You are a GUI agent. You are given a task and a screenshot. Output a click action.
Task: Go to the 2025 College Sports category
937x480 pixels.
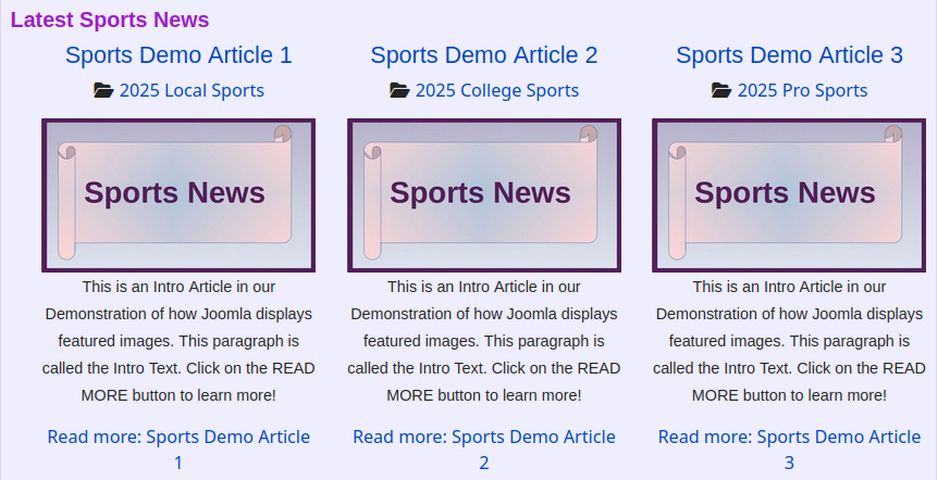coord(497,91)
